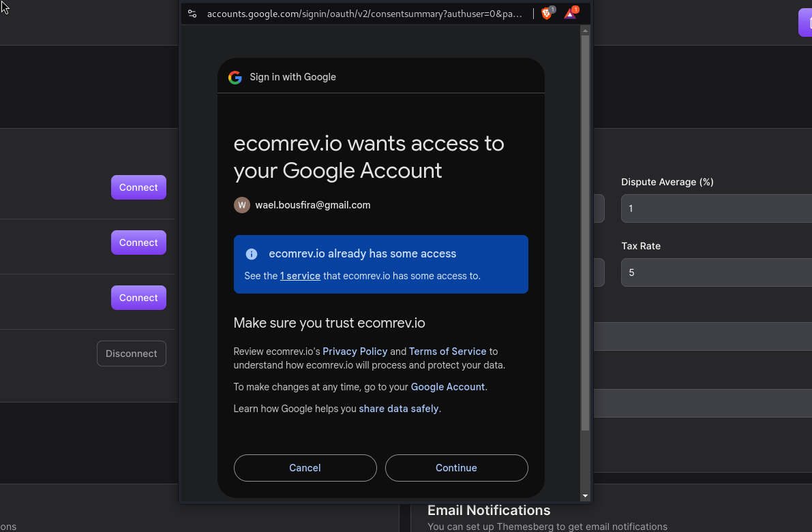This screenshot has width=812, height=532.
Task: Click the second Connect button
Action: 138,242
